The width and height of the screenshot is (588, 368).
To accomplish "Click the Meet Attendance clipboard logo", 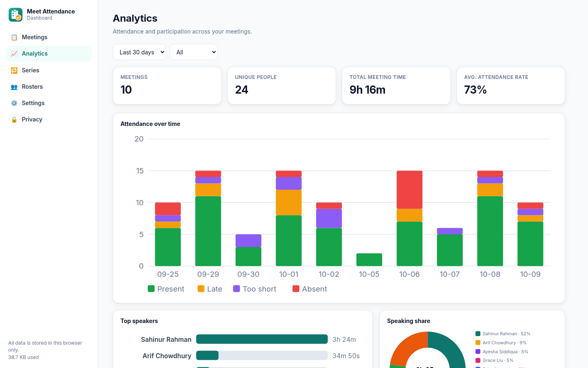I will point(16,15).
